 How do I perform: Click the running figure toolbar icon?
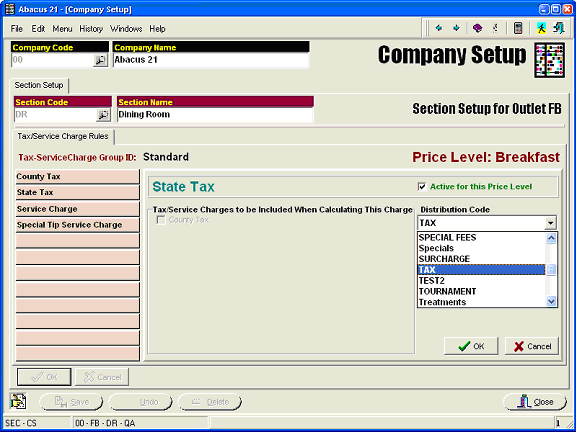[541, 28]
